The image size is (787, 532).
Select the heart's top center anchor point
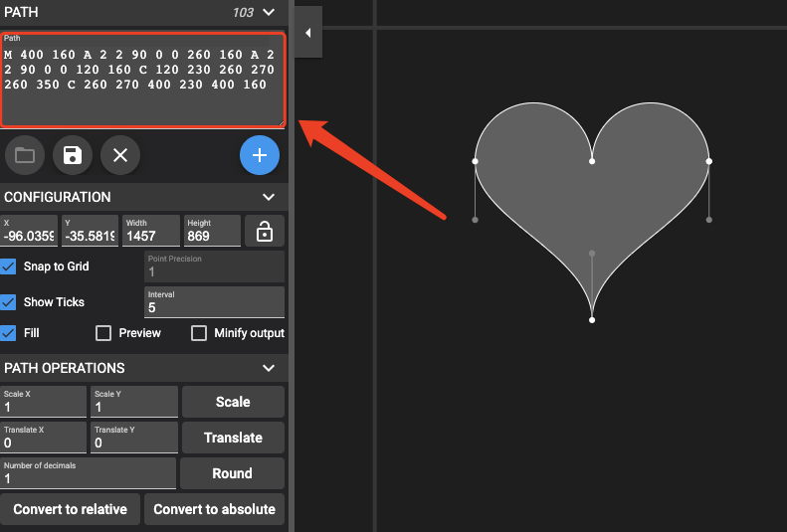pos(592,161)
